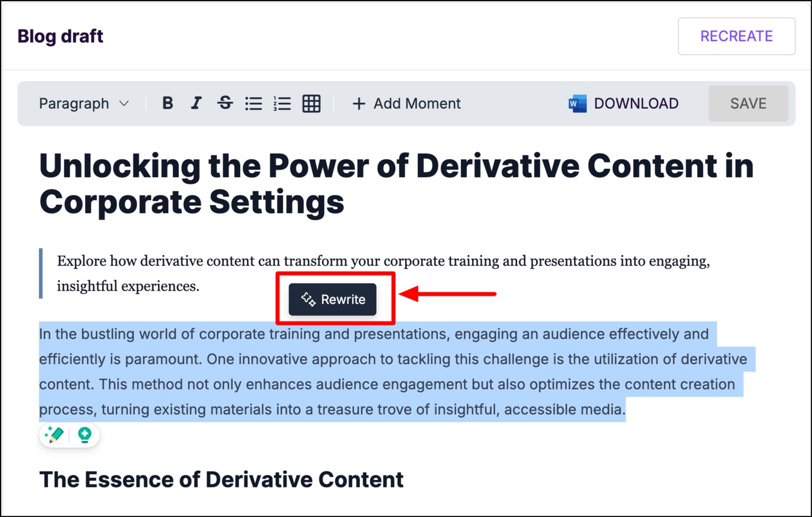Click the RECREATE button
The image size is (812, 517).
coord(737,36)
